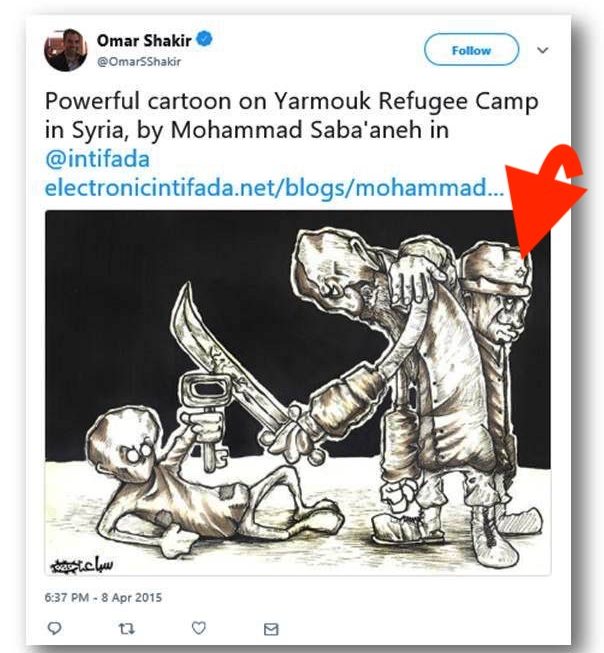Open the electronicintifada.net blog link
Image resolution: width=604 pixels, height=653 pixels.
pos(275,188)
